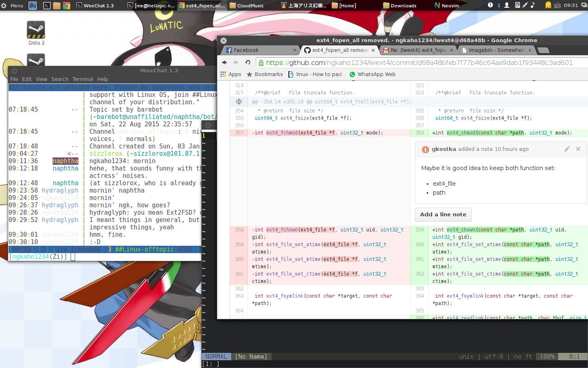
Task: Close the Chrome window via title bar X
Action: pyautogui.click(x=223, y=40)
